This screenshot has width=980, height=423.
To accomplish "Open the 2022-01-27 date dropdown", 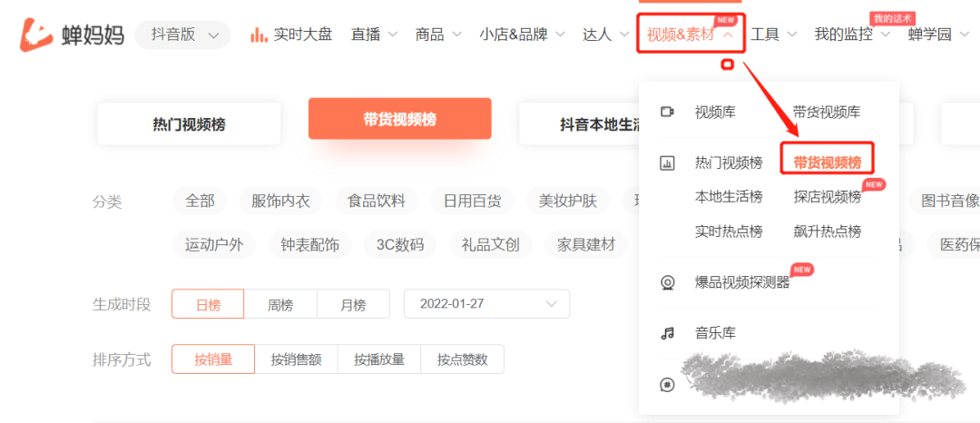I will point(486,304).
